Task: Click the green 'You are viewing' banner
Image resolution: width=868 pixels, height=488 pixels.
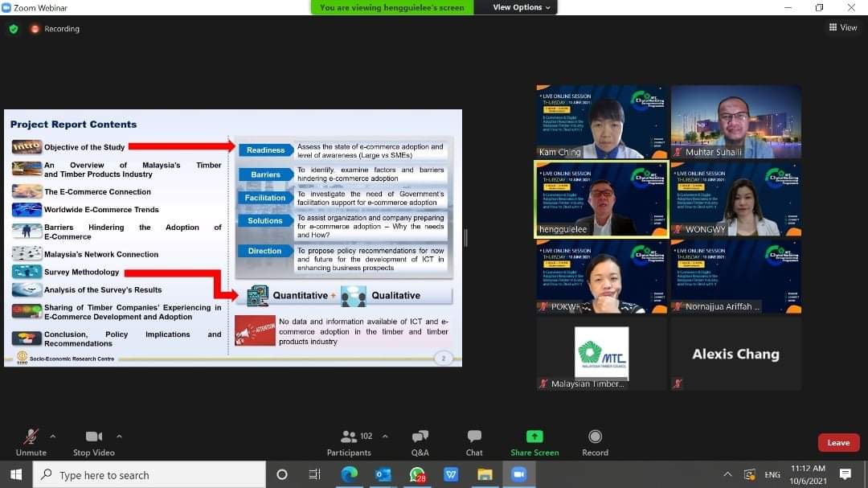Action: (x=392, y=7)
